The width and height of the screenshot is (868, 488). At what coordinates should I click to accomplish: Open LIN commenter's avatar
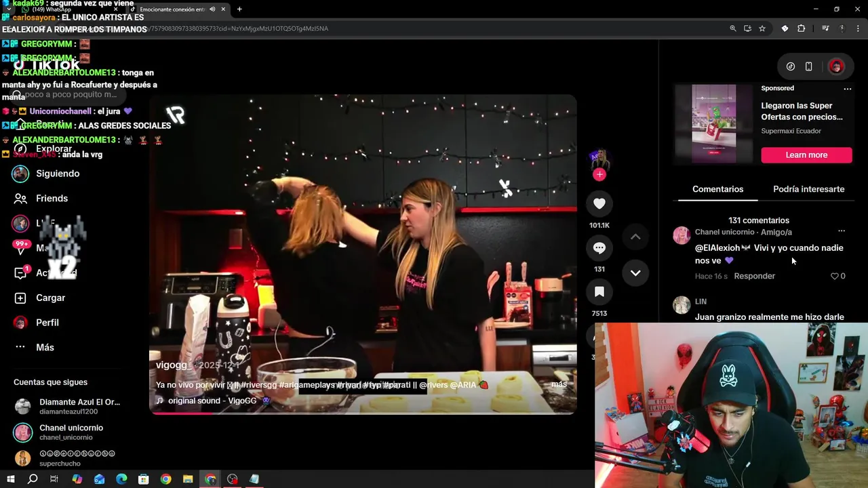point(682,304)
